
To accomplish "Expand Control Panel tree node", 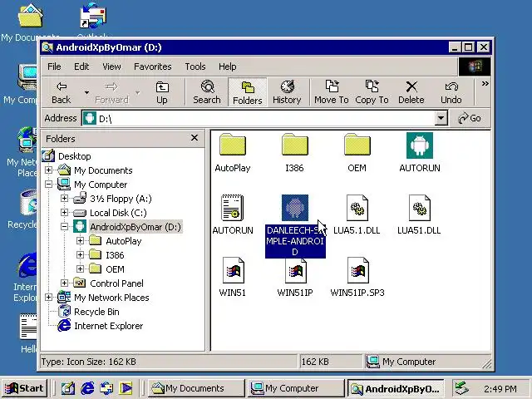I will [x=64, y=283].
